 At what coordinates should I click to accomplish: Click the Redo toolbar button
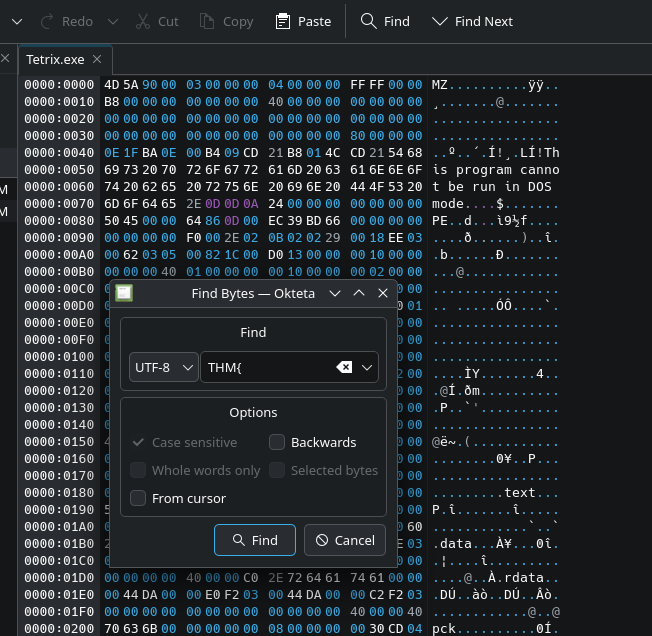click(x=66, y=21)
